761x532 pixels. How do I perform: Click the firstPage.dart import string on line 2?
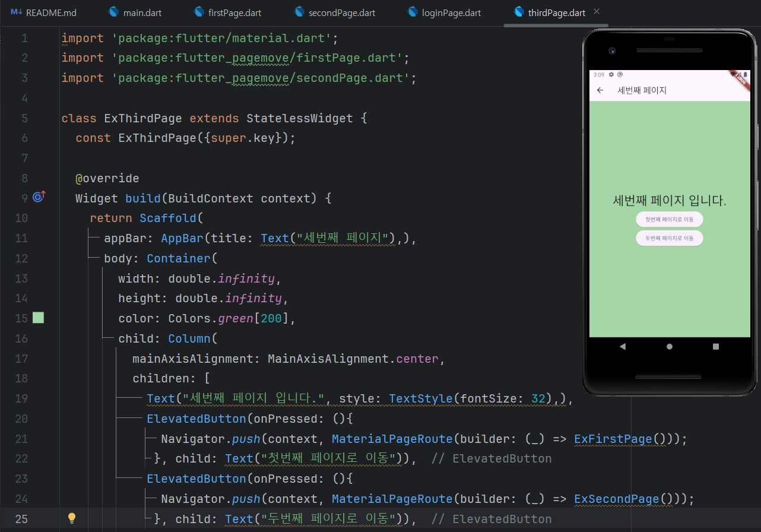257,58
